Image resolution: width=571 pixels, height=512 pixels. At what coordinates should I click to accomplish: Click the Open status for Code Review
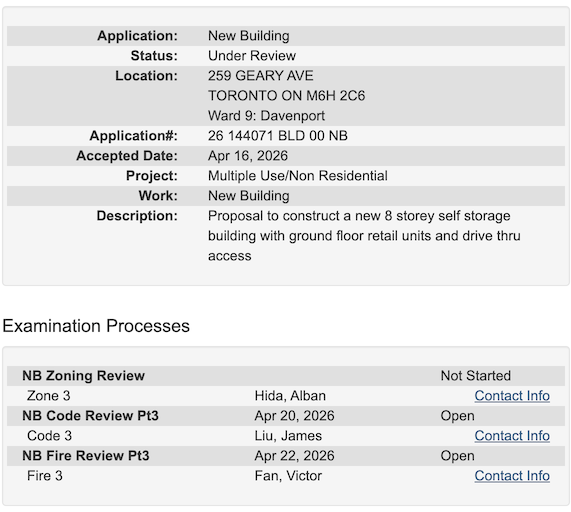(x=457, y=416)
